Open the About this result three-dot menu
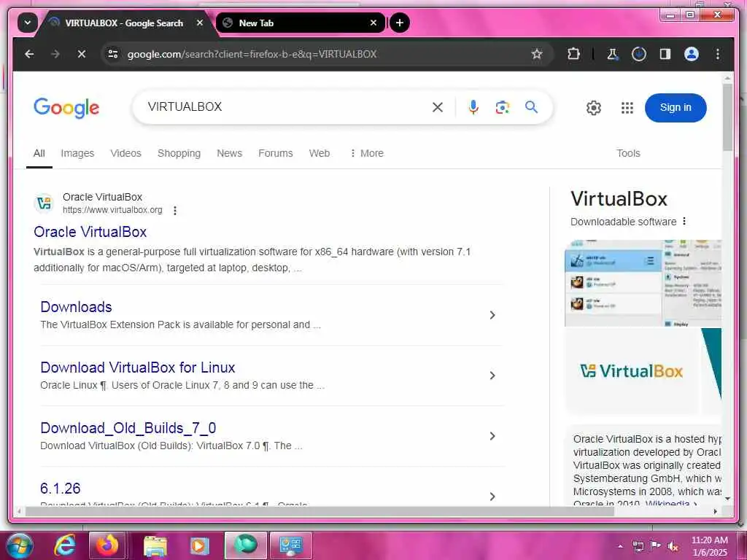The width and height of the screenshot is (747, 560). 175,211
